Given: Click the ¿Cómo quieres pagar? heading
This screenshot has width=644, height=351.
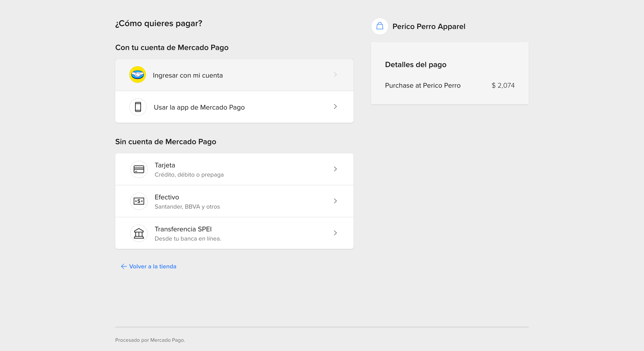Looking at the screenshot, I should pos(159,24).
